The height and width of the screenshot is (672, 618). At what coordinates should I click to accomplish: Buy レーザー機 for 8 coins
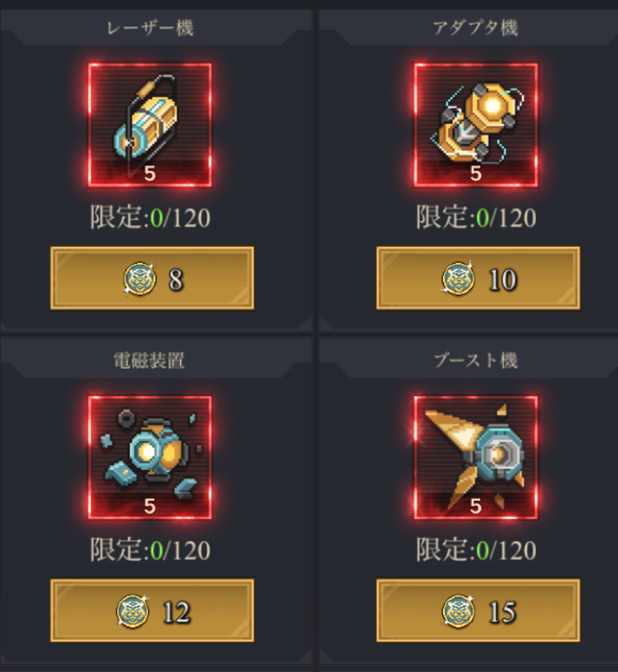click(152, 278)
